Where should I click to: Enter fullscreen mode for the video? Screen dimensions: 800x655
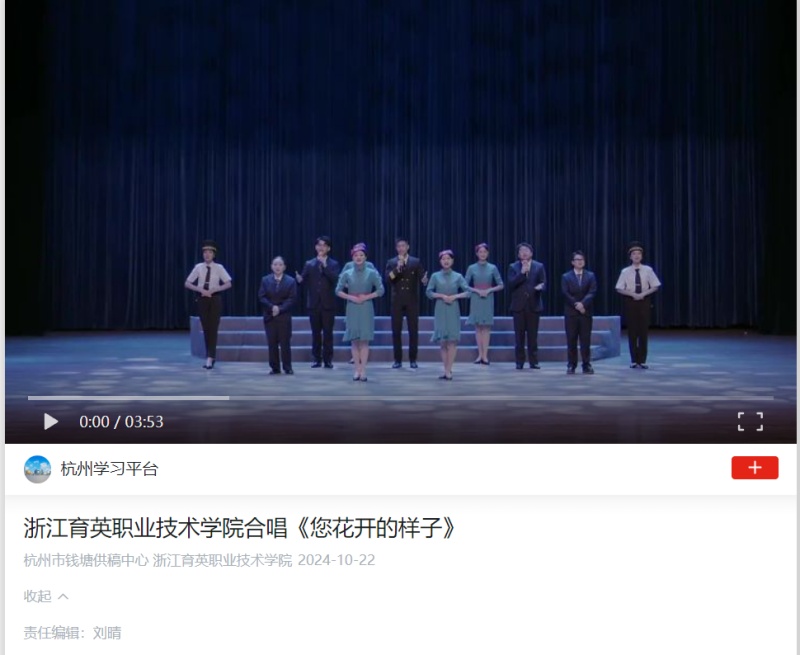(x=750, y=422)
